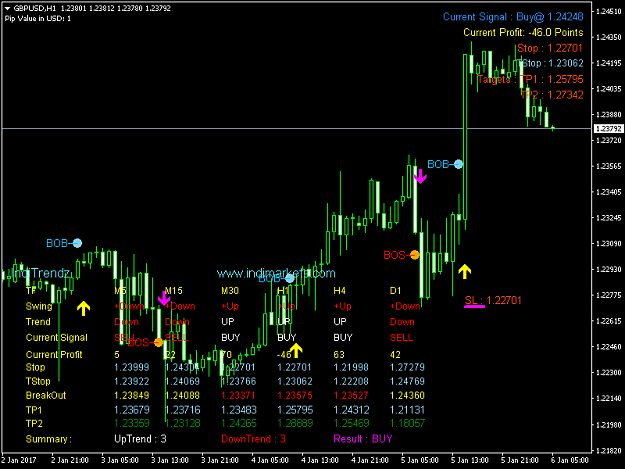This screenshot has height=469, width=625.
Task: Select the H4 Current Profit value 63
Action: coord(339,354)
